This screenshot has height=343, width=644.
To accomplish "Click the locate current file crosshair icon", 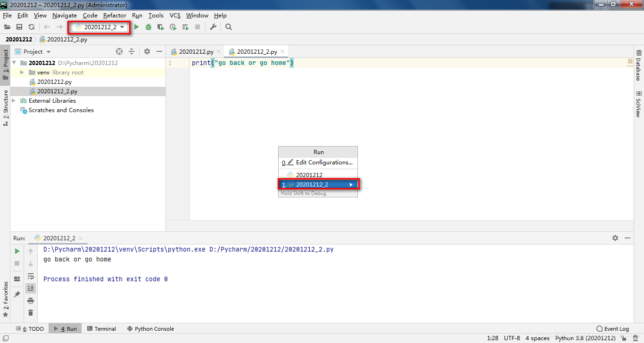I will [119, 51].
